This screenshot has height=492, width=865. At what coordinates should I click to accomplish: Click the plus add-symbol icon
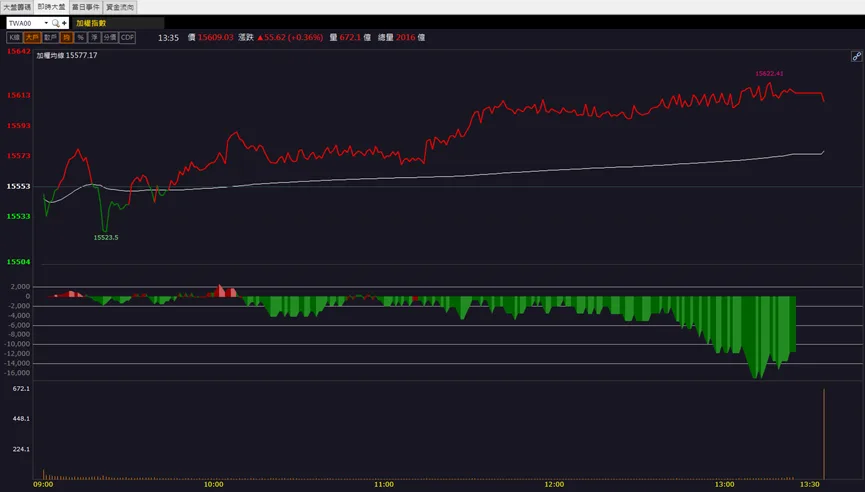(x=65, y=23)
